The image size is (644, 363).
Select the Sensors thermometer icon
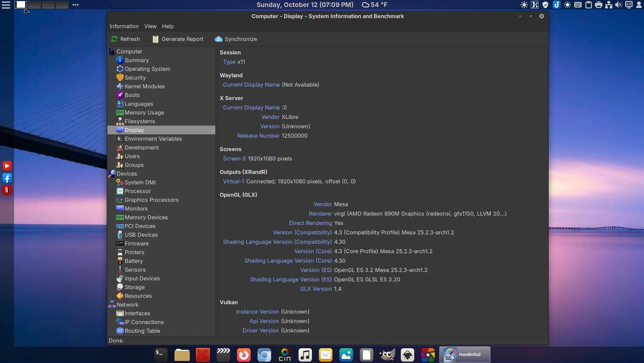120,270
